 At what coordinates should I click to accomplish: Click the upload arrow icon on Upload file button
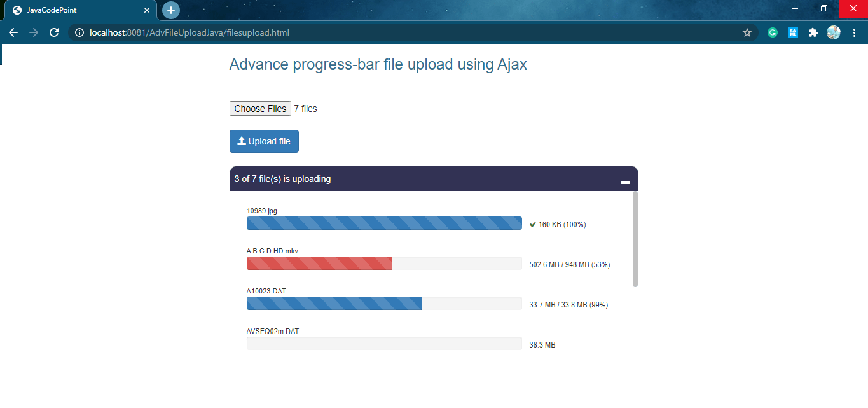(x=242, y=141)
